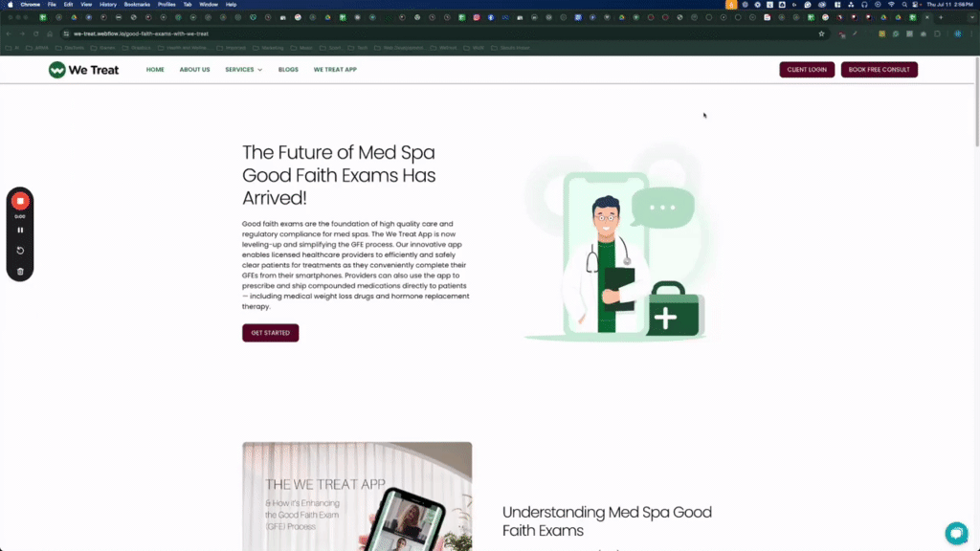This screenshot has height=551, width=980.
Task: Click the CLIENT LOGIN button
Action: tap(807, 69)
